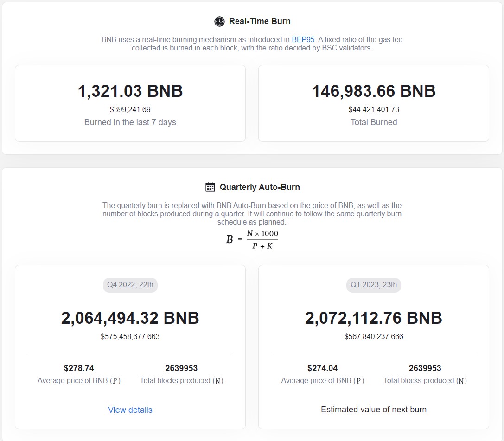504x441 pixels.
Task: Select the Q4 2022, 22nd badge
Action: click(x=130, y=285)
